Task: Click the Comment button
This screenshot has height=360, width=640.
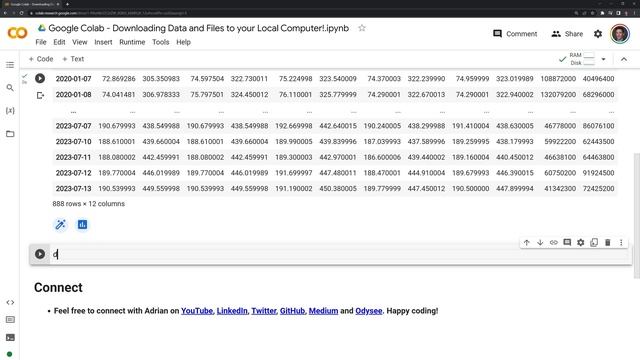Action: 515,34
